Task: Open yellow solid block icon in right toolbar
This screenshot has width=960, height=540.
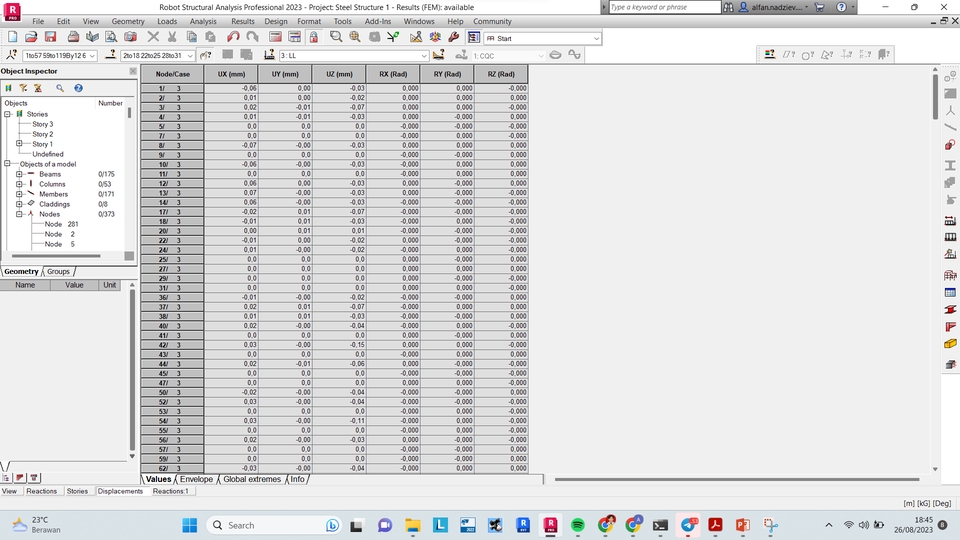Action: pyautogui.click(x=950, y=344)
